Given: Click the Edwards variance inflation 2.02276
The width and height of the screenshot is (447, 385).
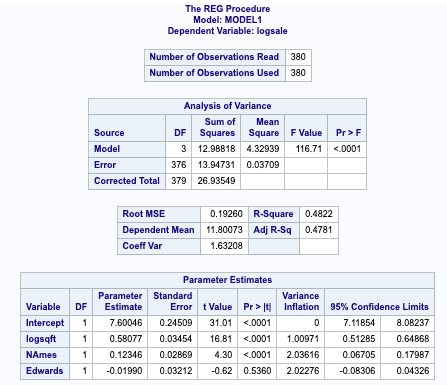Looking at the screenshot, I should [x=303, y=371].
